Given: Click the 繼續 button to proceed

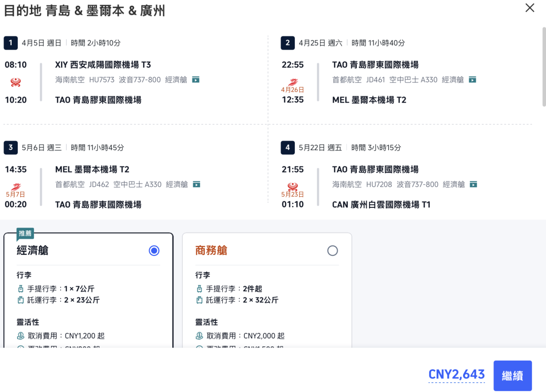Looking at the screenshot, I should click(x=513, y=376).
